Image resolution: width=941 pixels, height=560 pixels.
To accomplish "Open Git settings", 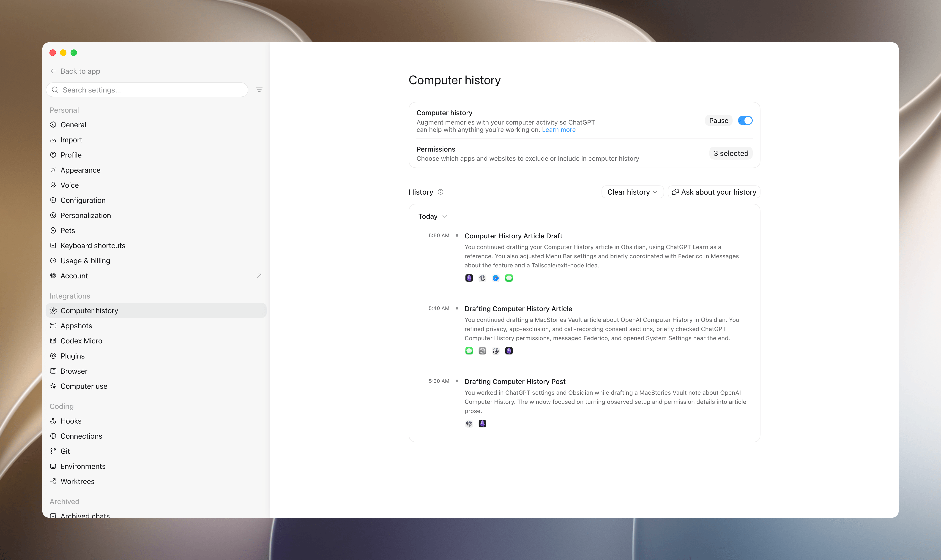I will (x=156, y=451).
